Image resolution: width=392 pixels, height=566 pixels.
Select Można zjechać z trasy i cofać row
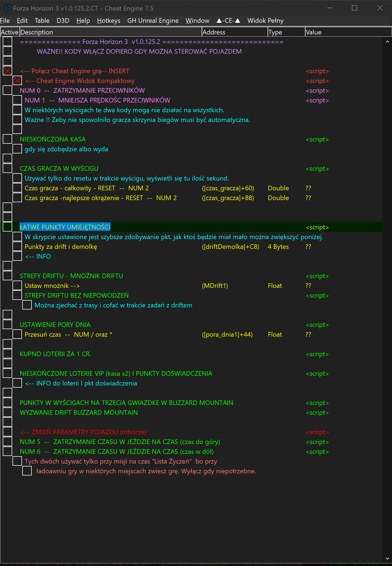[113, 305]
